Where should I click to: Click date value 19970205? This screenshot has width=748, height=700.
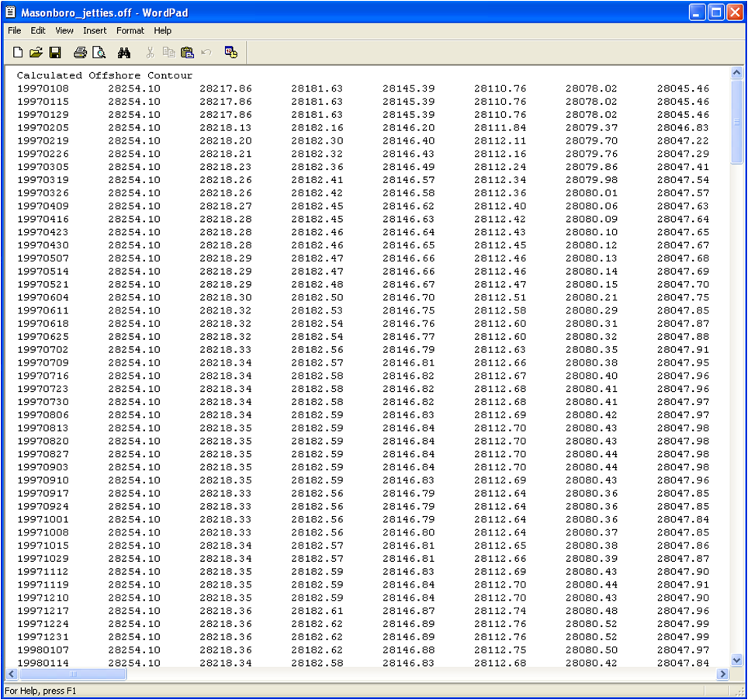pos(43,127)
